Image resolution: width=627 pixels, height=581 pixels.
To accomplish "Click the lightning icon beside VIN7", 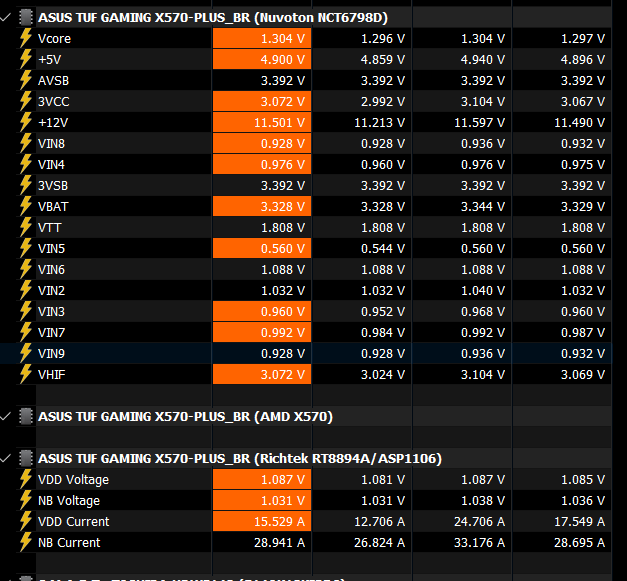I will pyautogui.click(x=26, y=332).
